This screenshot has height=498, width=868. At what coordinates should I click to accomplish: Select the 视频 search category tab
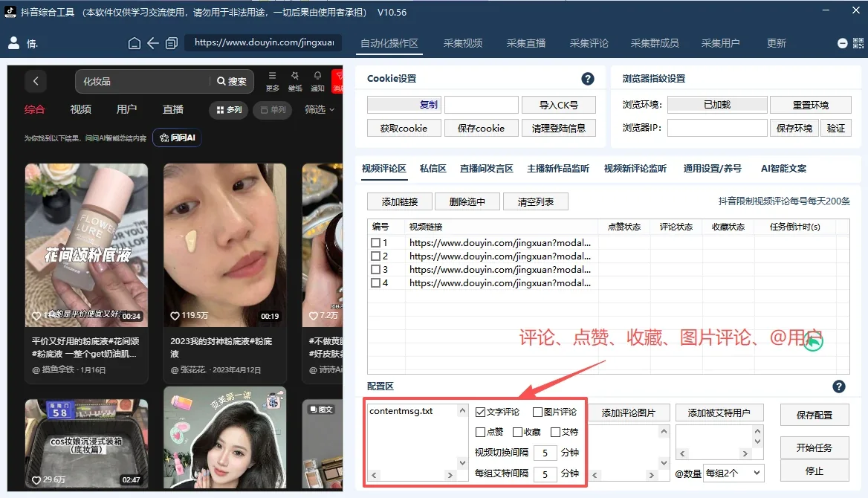click(80, 110)
